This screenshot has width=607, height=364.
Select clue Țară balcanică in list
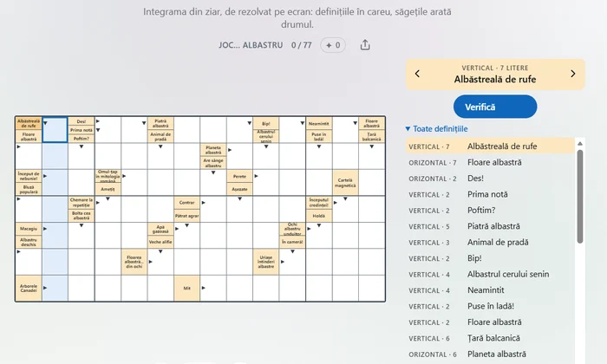tap(490, 338)
